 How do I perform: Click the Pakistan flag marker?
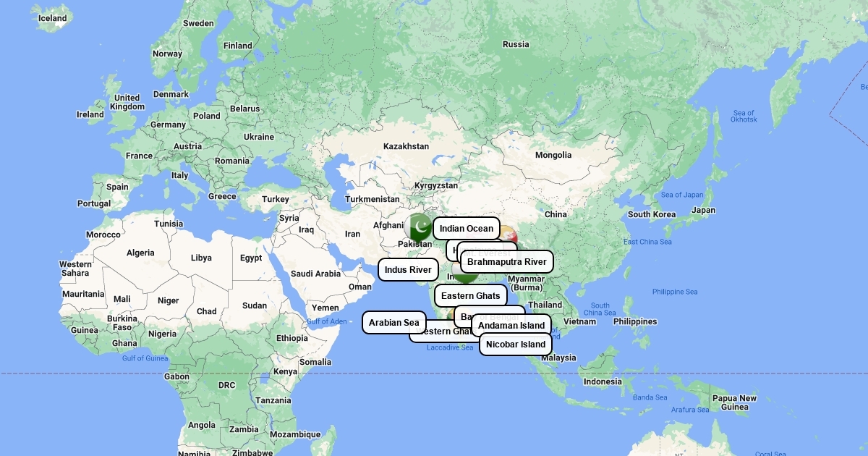[418, 227]
